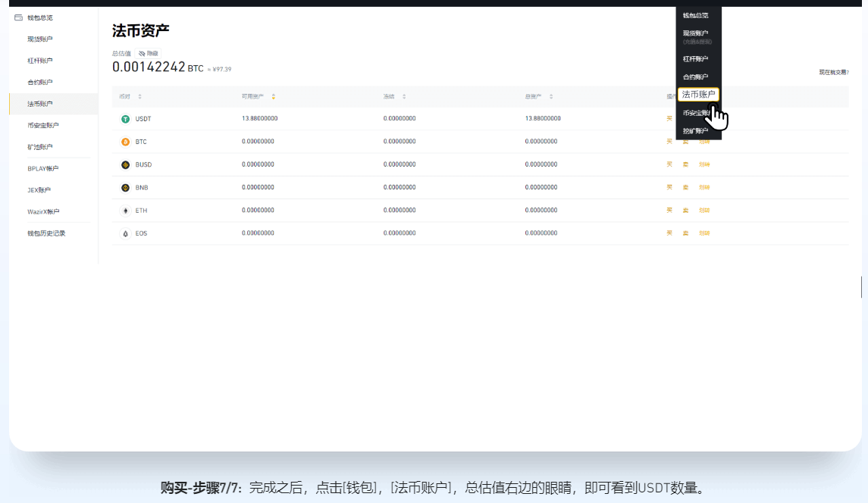
Task: Toggle the 隐藏 eye button to hide balance
Action: (x=149, y=54)
